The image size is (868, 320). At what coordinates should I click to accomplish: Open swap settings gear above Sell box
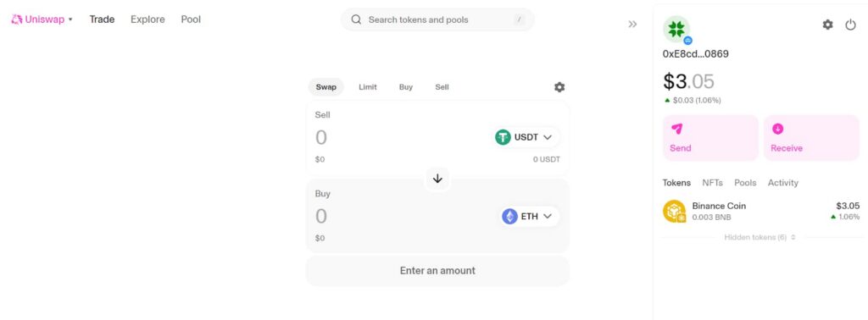coord(559,87)
